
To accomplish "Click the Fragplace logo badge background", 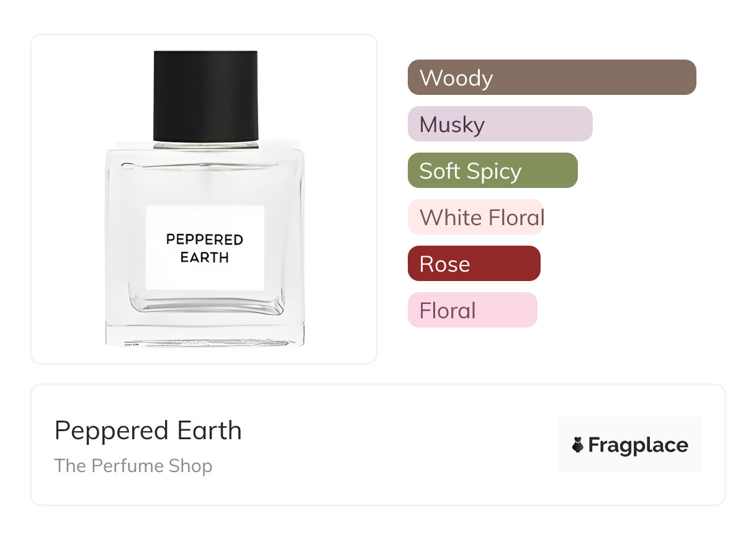I will coord(630,445).
